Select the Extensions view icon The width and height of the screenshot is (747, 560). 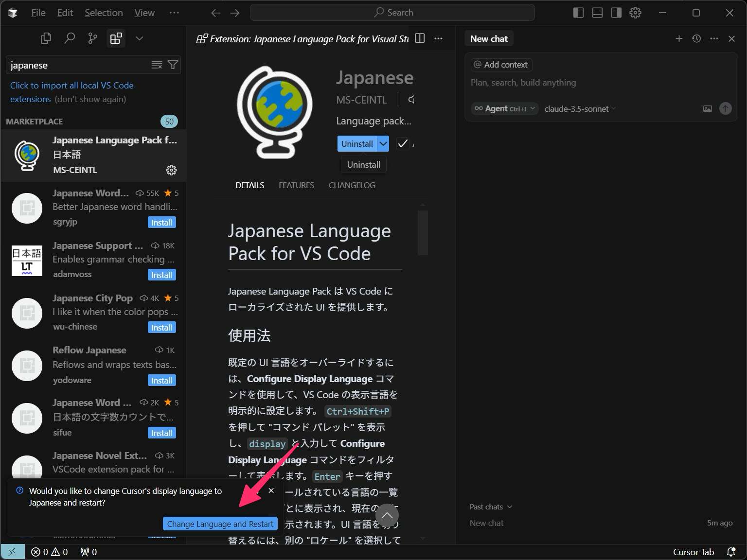pos(116,38)
